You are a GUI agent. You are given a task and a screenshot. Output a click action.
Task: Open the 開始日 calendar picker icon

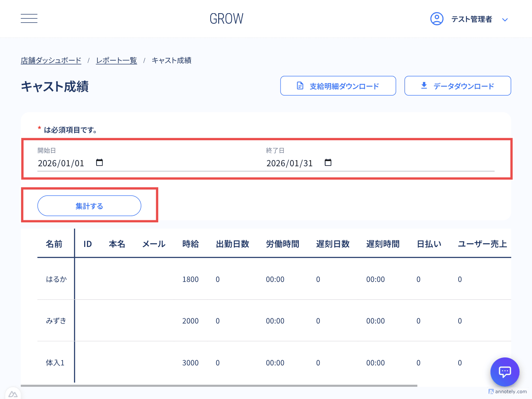pos(99,162)
